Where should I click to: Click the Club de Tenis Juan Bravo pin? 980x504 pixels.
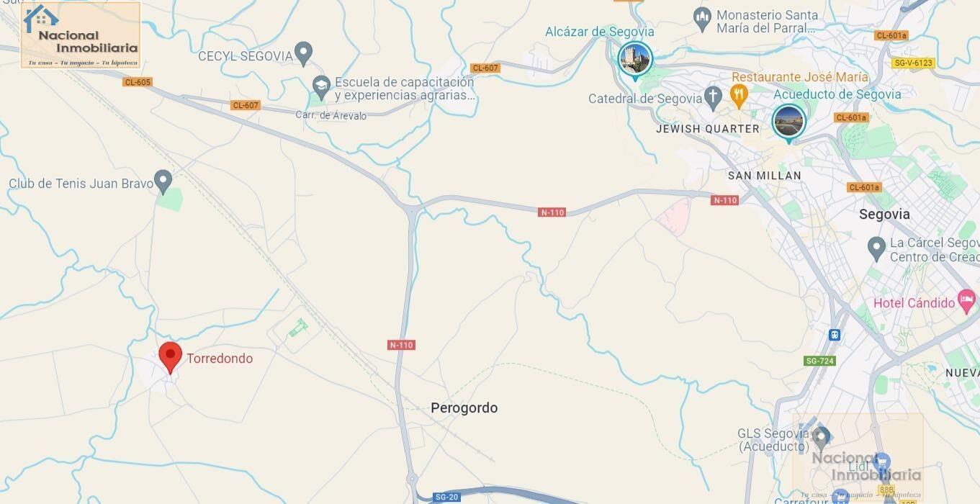163,181
